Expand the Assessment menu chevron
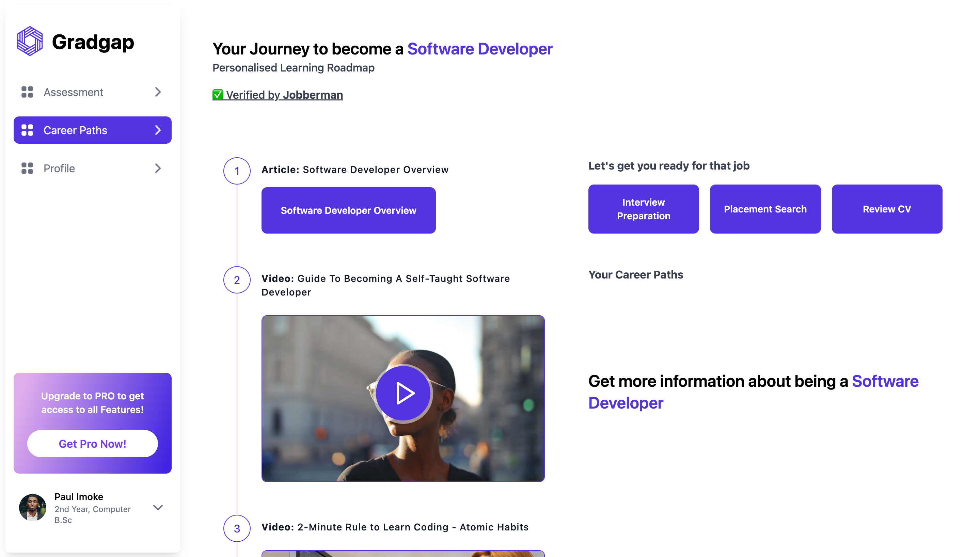Viewport: 980px width, 557px height. [158, 92]
